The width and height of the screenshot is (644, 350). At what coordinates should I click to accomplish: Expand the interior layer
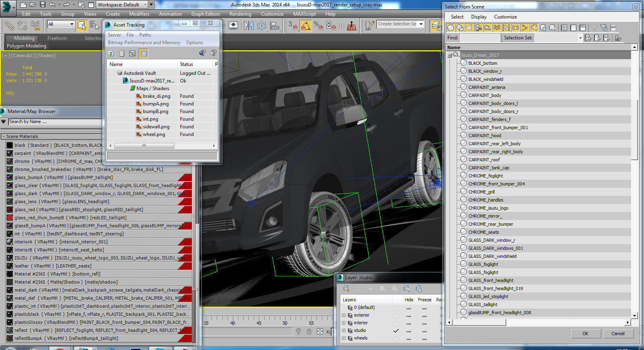coord(344,323)
